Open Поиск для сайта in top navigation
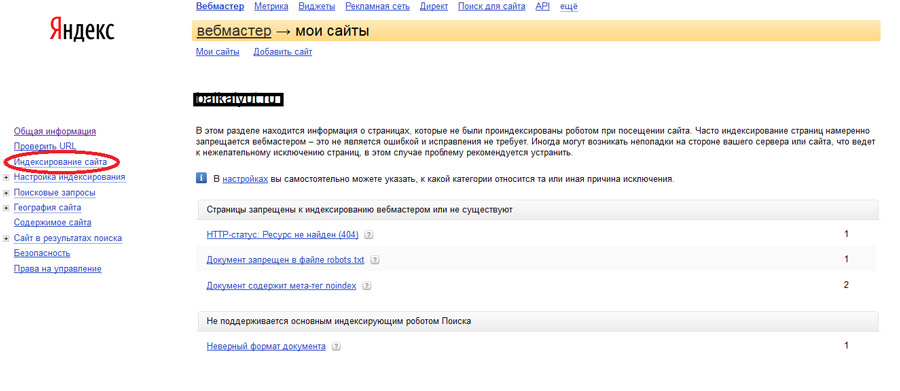This screenshot has width=900, height=391. pyautogui.click(x=492, y=6)
